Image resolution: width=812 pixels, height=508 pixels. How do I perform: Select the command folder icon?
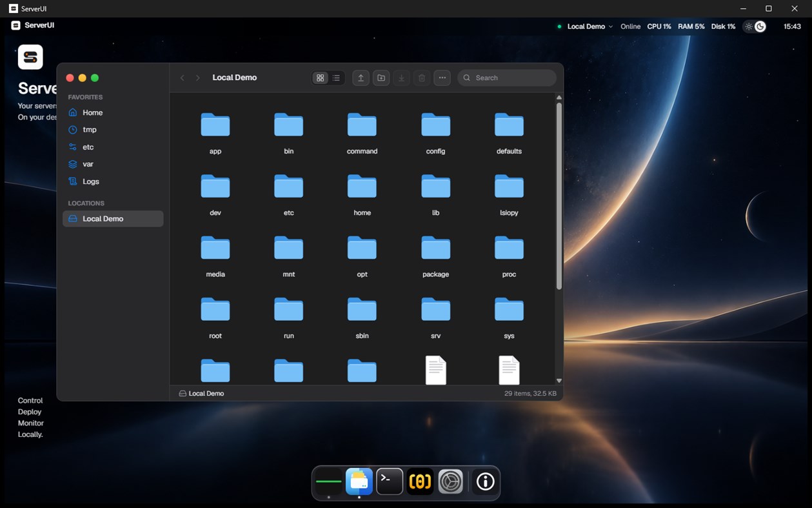point(362,125)
